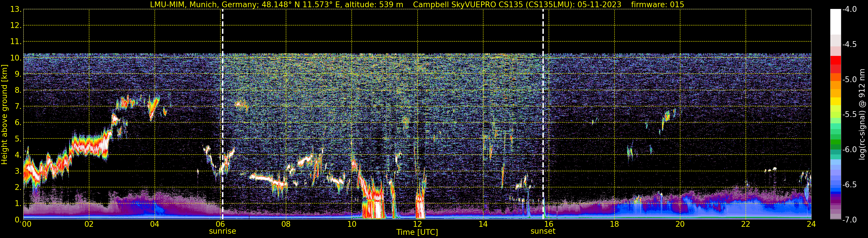Click the '10' time axis tick label

(x=352, y=224)
